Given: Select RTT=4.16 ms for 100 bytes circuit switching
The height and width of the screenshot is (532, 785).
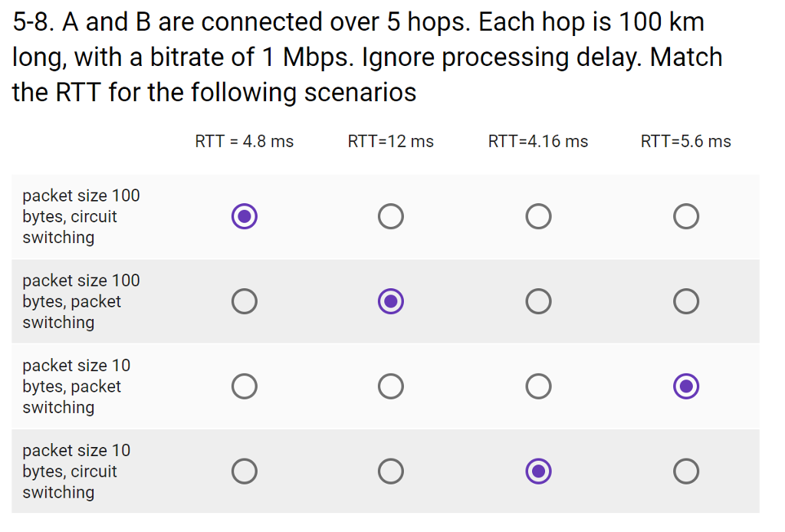Looking at the screenshot, I should (538, 216).
